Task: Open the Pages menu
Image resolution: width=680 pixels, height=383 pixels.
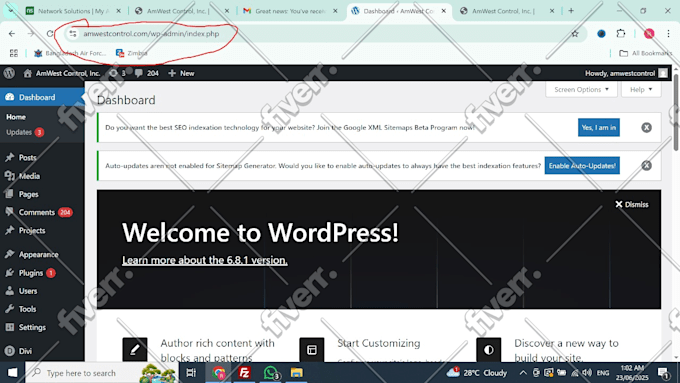Action: (x=29, y=194)
